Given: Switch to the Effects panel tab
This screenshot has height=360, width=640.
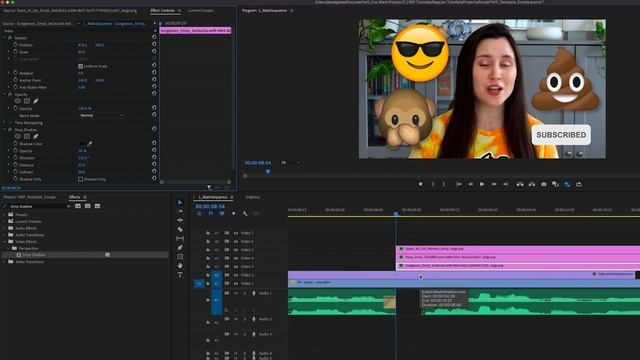Looking at the screenshot, I should (75, 197).
